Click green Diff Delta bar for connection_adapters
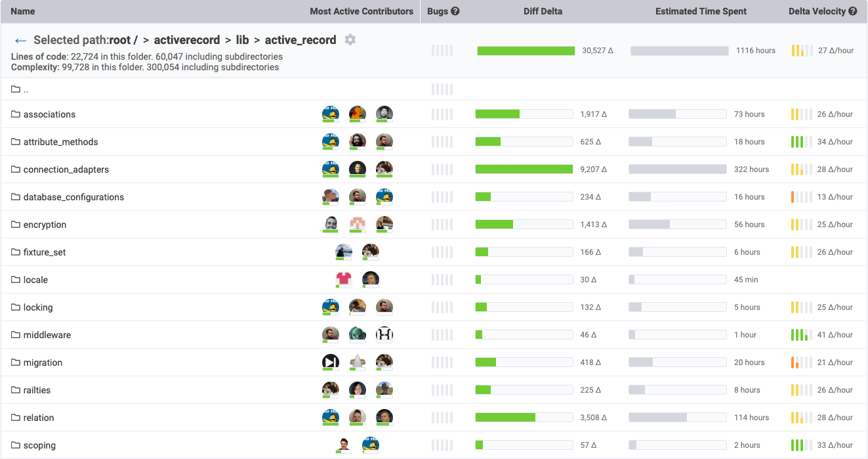This screenshot has width=868, height=459. click(x=524, y=169)
